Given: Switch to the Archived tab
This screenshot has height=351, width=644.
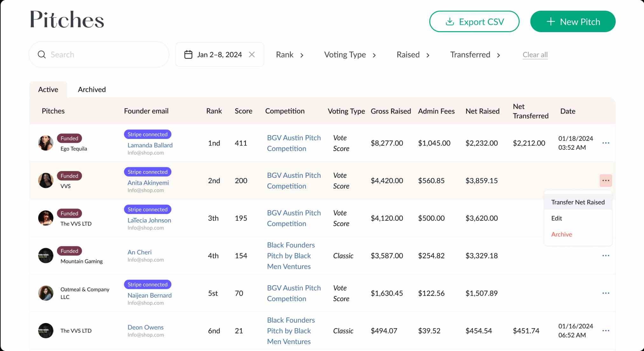Looking at the screenshot, I should pos(92,89).
